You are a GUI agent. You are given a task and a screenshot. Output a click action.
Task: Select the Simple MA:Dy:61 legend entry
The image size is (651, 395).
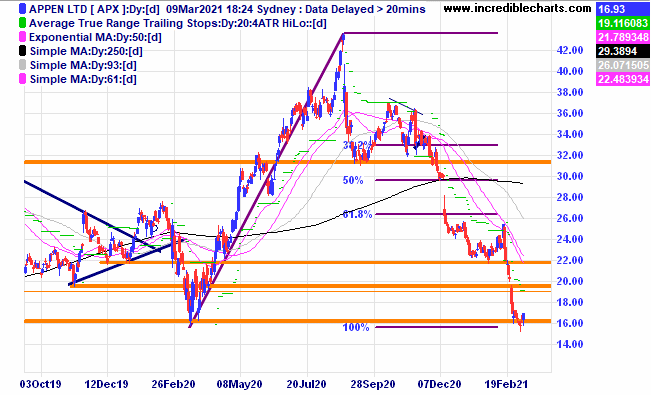pos(83,79)
